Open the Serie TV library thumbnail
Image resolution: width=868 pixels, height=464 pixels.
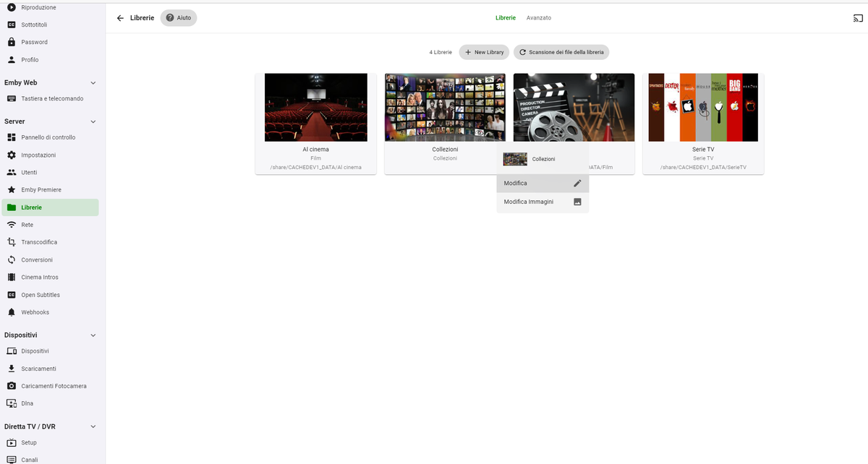pyautogui.click(x=703, y=107)
